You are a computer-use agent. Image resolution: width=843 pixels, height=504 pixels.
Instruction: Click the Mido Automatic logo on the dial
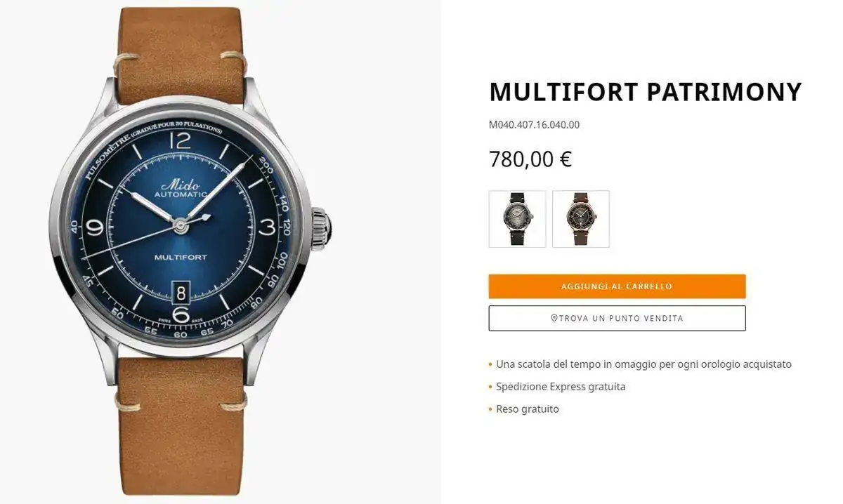click(x=181, y=188)
